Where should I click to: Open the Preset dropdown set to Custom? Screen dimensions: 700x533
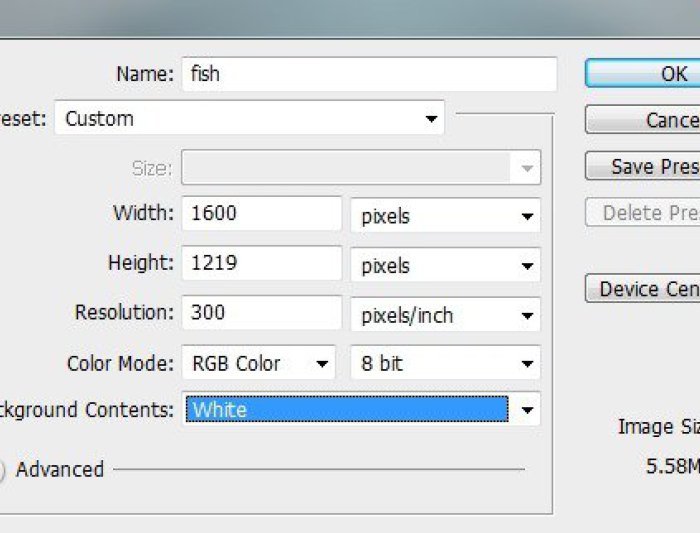250,119
